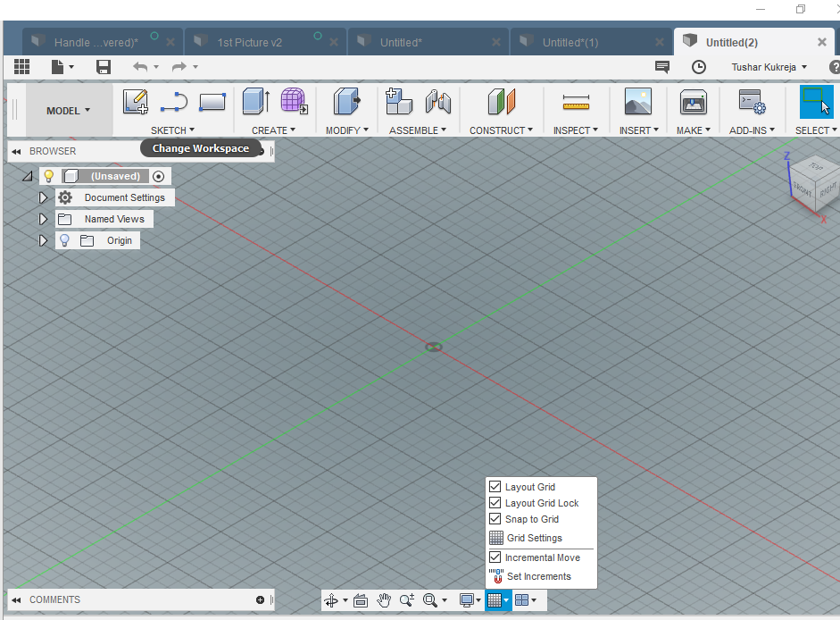Collapse the BROWSER panel arrows
Screen dimensions: 840x620
point(16,152)
